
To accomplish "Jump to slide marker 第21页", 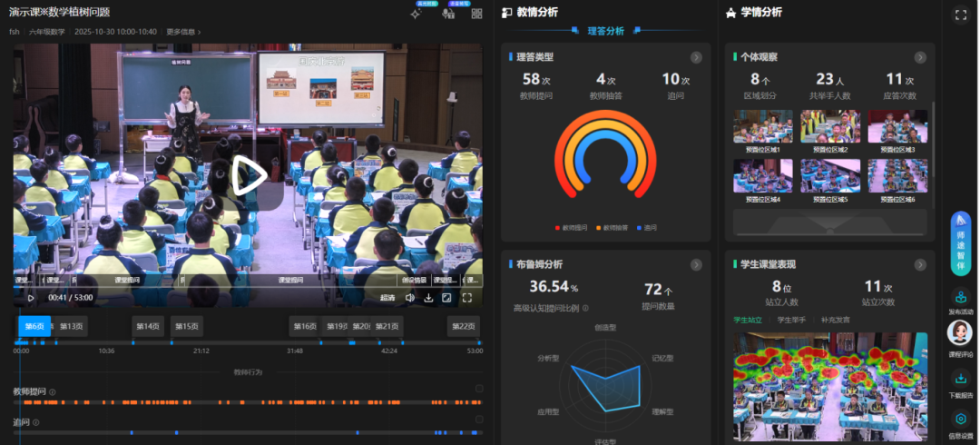I will click(x=387, y=326).
